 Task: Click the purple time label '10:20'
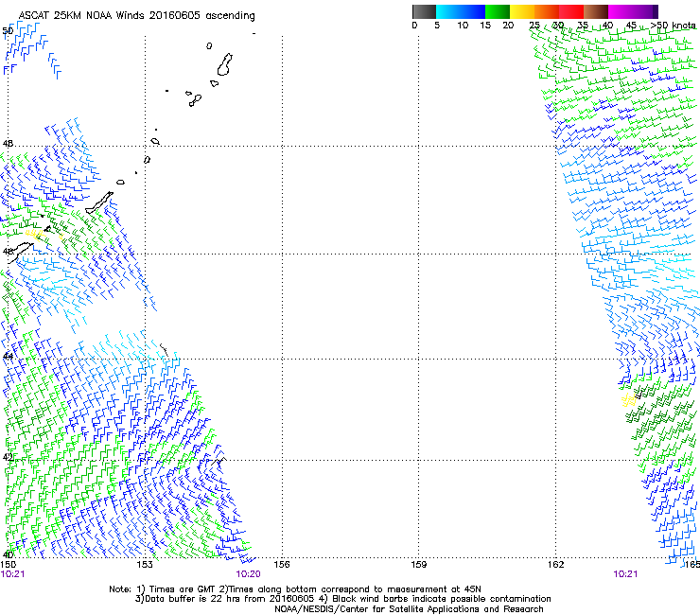248,574
